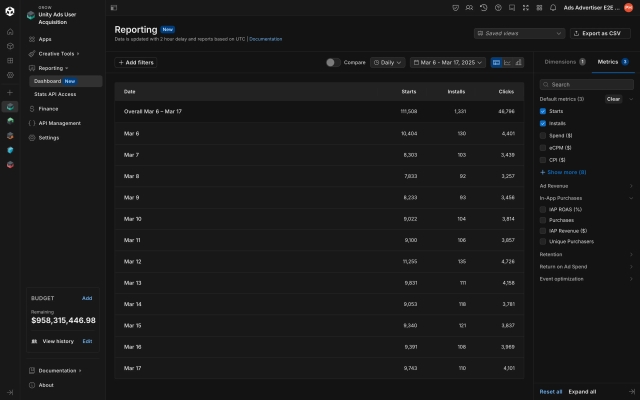The image size is (640, 400).
Task: Switch to the Metrics tab
Action: 613,62
